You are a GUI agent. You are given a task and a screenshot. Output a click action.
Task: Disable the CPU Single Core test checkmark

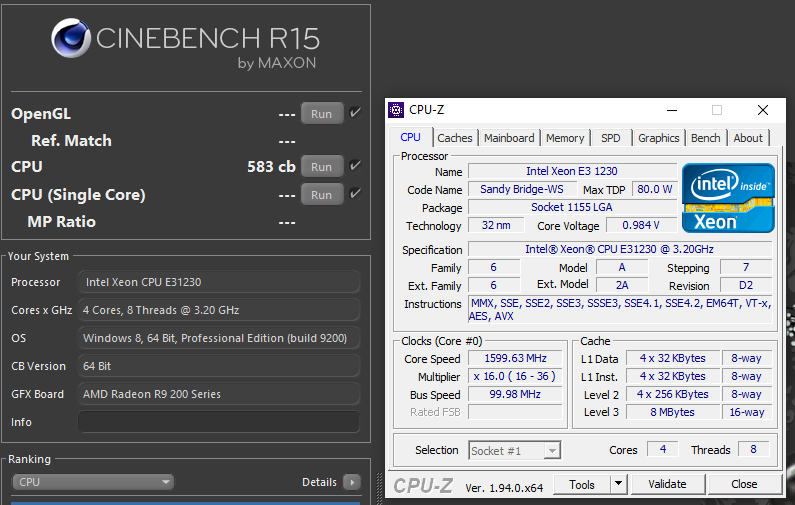click(x=354, y=194)
